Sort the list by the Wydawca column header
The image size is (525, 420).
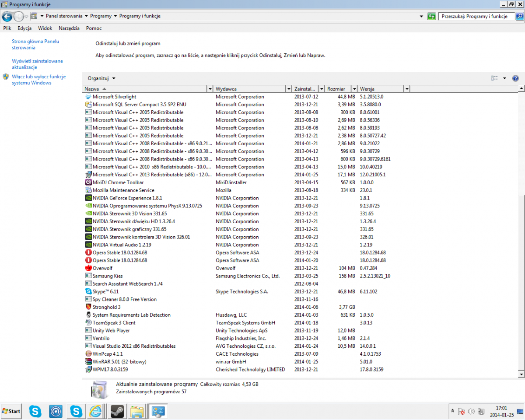point(249,89)
